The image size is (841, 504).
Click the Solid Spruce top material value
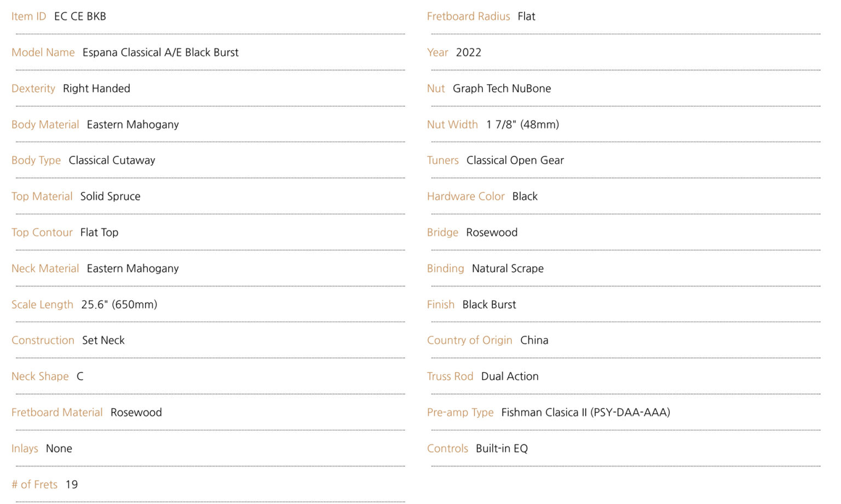click(x=110, y=196)
